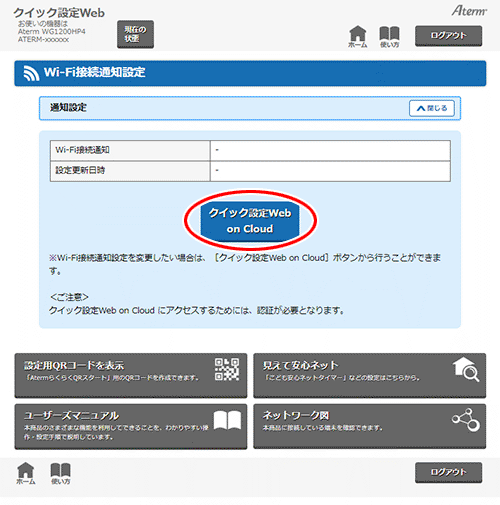Image resolution: width=500 pixels, height=505 pixels.
Task: Open the header 使い方 book icon
Action: (389, 37)
